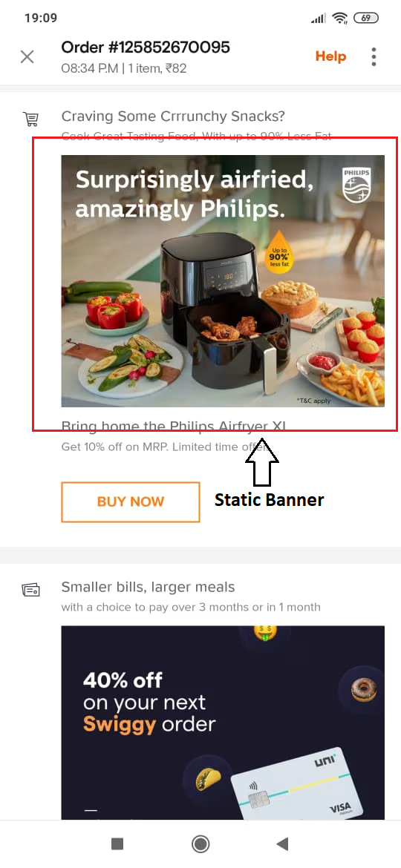Tap the shopping cart icon

point(30,118)
